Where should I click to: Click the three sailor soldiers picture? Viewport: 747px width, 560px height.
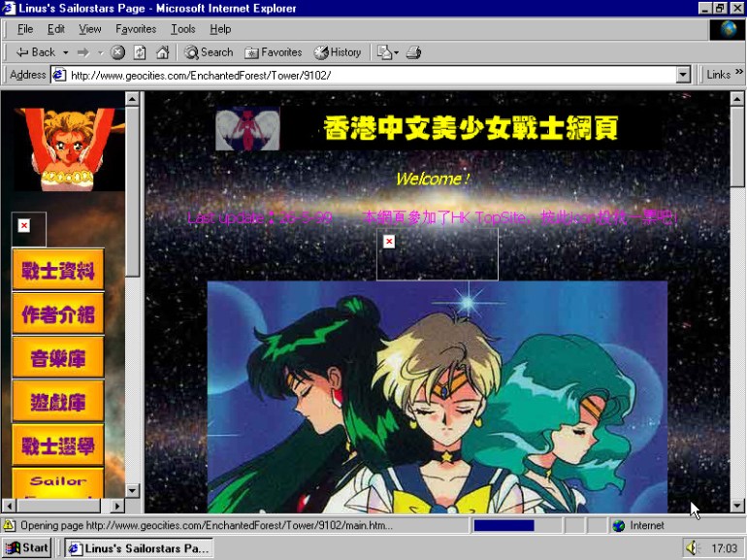438,397
